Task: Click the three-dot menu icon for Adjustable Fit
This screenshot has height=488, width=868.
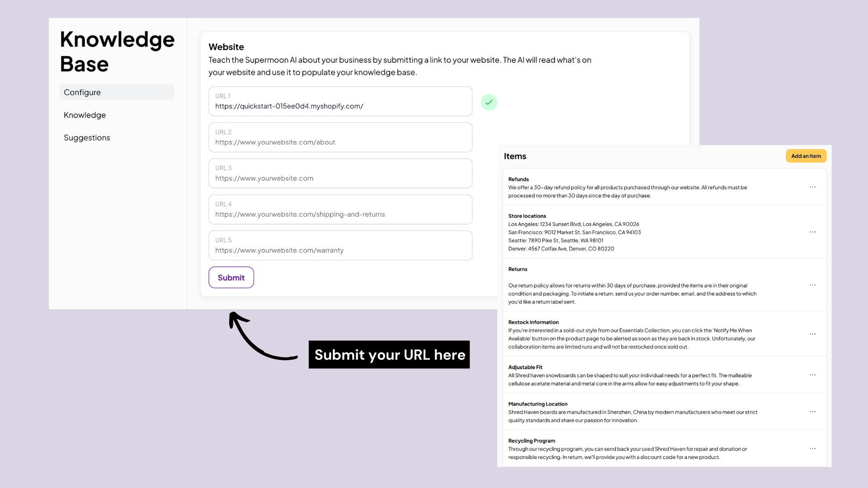Action: point(812,375)
